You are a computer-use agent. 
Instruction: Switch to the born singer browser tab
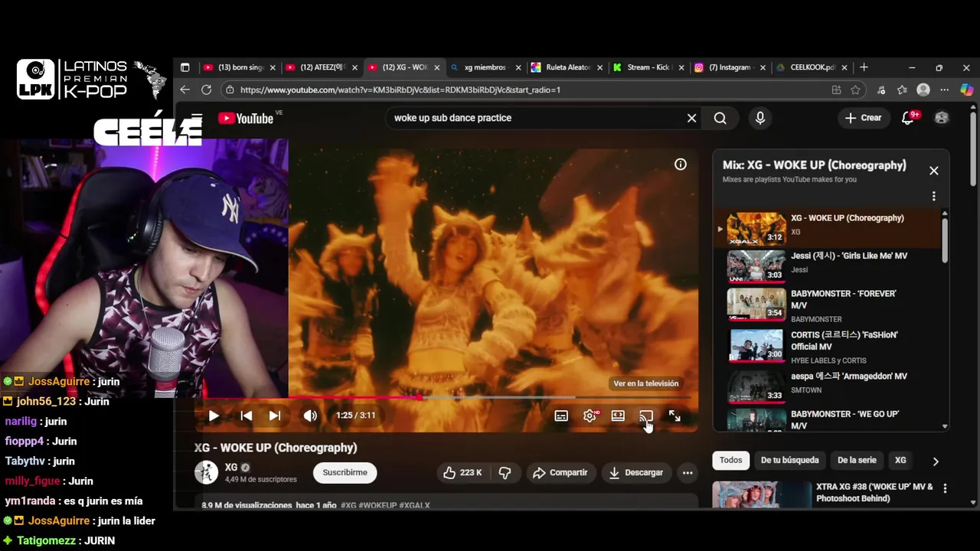point(240,67)
